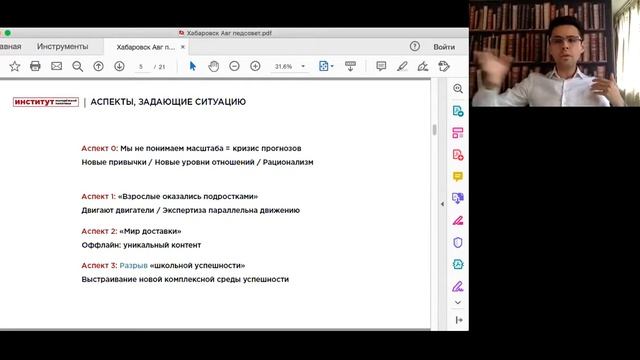The height and width of the screenshot is (360, 640).
Task: Open the purple signature pen tool
Action: coord(458,287)
